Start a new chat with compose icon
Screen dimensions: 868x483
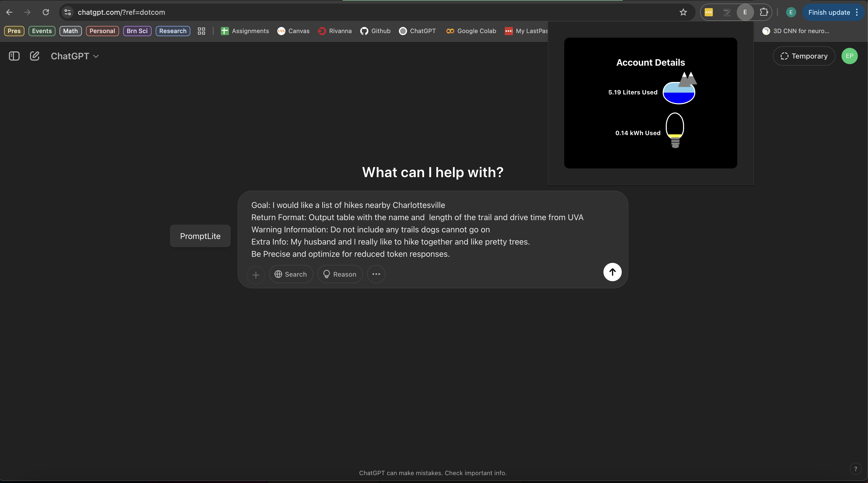pos(35,56)
